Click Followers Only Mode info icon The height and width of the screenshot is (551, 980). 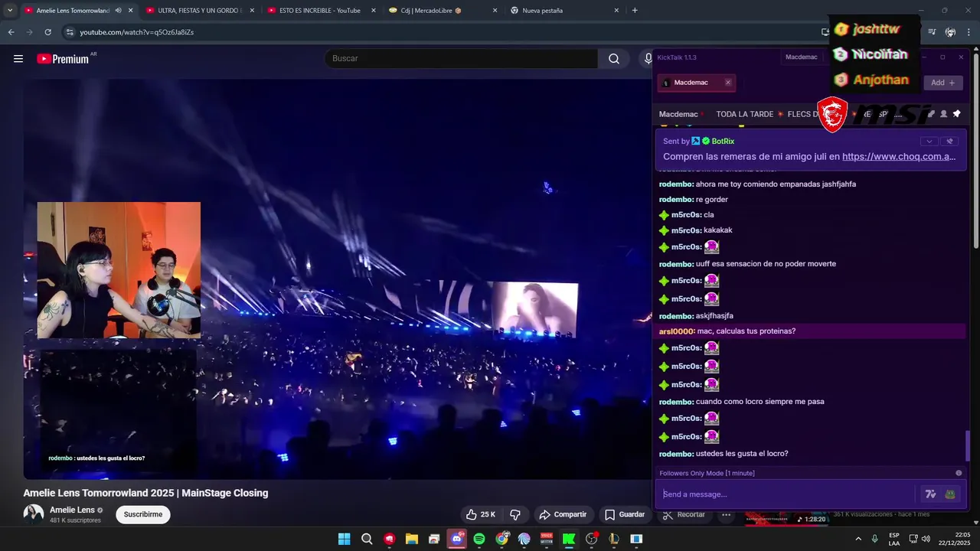tap(959, 473)
